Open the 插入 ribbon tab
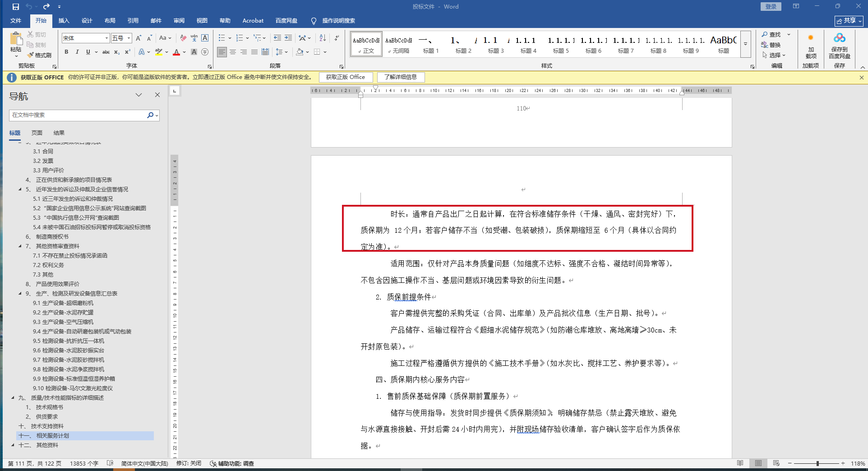This screenshot has height=471, width=868. point(64,21)
